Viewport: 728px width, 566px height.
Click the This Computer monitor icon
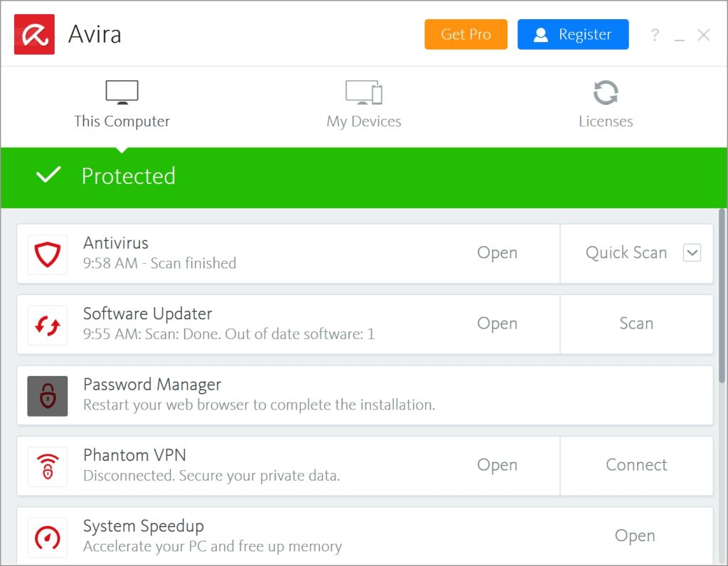pos(122,91)
